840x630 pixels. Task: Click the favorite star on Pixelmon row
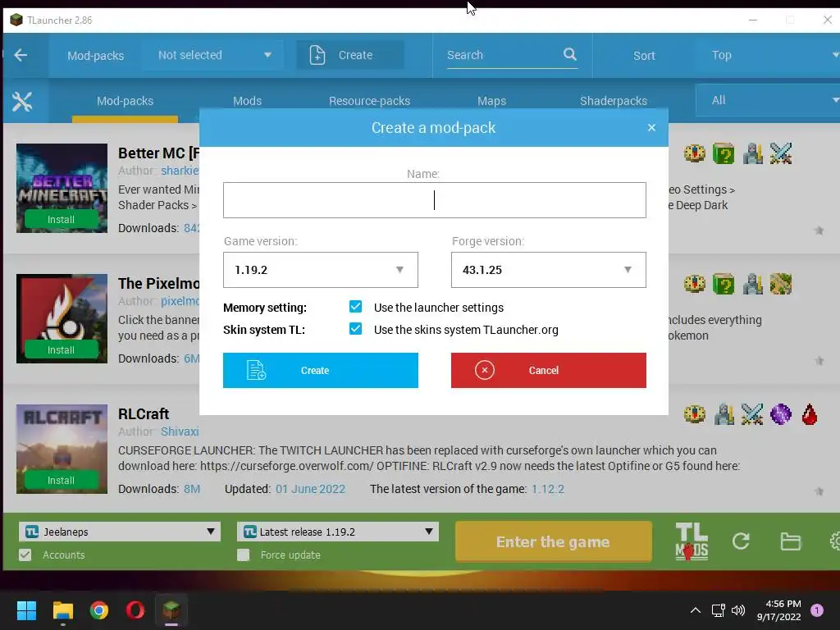click(819, 361)
